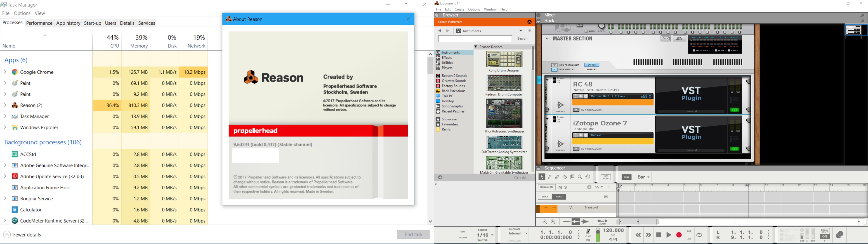868x244 pixels.
Task: Expand Windows Explorer row in Task Manager
Action: 5,128
